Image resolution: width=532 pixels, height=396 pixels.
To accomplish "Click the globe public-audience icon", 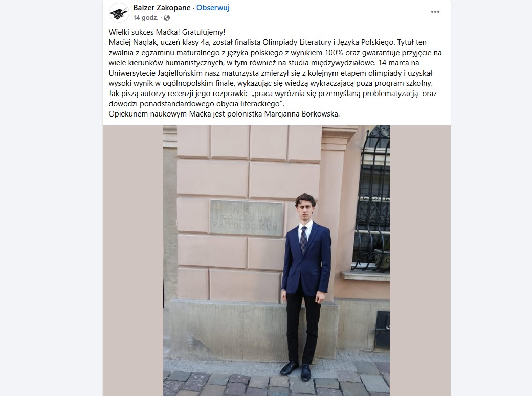I will tap(167, 18).
